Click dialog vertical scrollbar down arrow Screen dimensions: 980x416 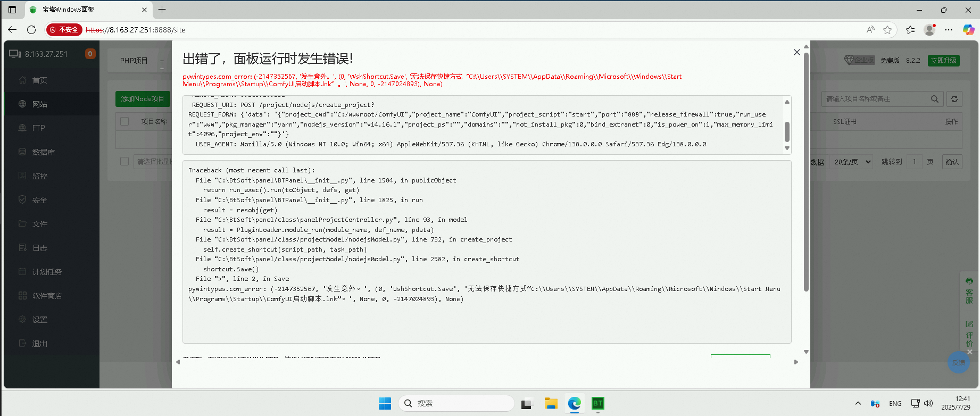pyautogui.click(x=806, y=352)
